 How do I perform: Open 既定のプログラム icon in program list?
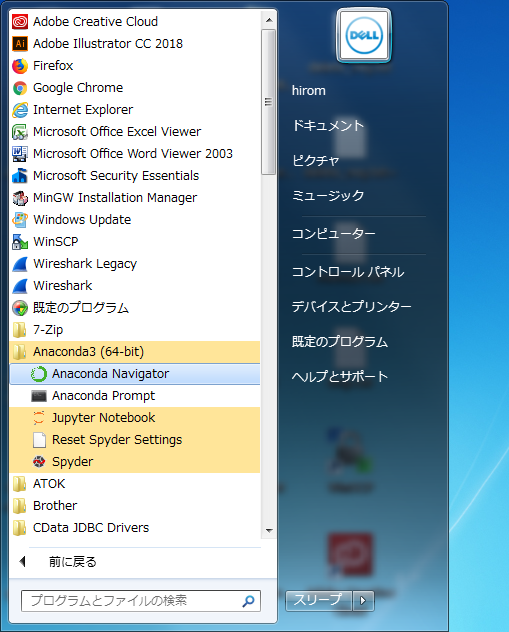click(20, 308)
